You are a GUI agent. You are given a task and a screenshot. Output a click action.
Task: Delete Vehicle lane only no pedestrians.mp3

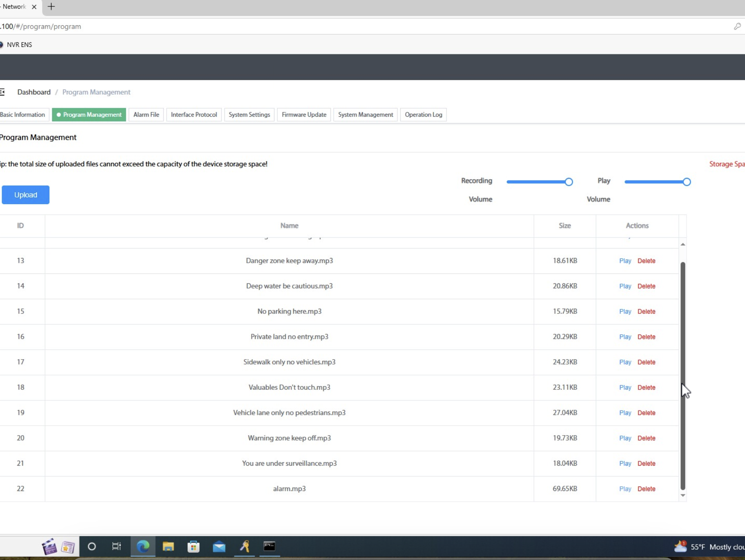(646, 413)
